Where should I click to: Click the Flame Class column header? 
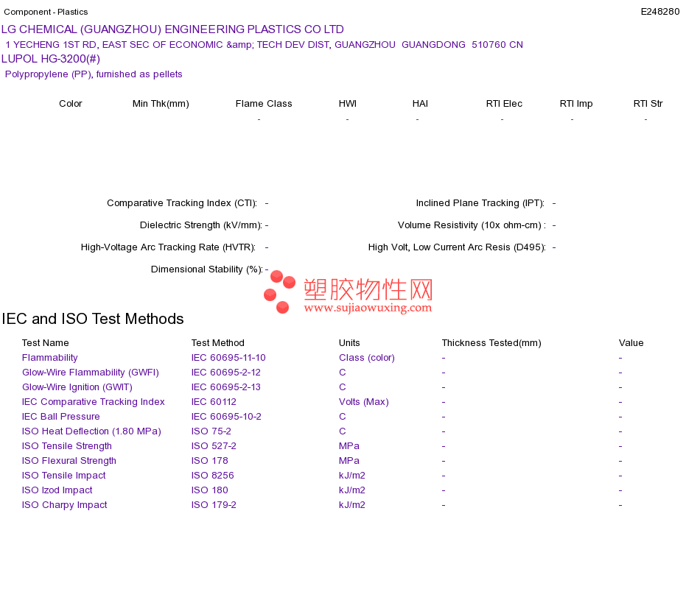(264, 104)
